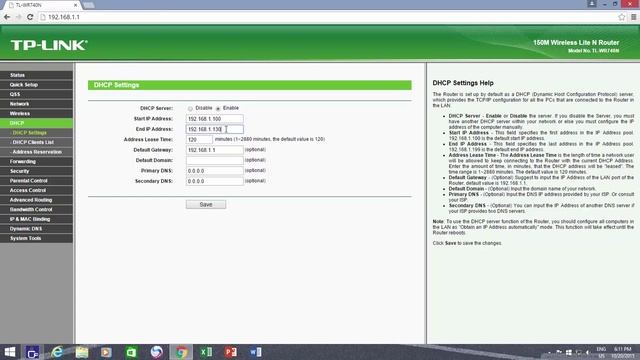Open PowerPoint from the taskbar

pos(231,352)
